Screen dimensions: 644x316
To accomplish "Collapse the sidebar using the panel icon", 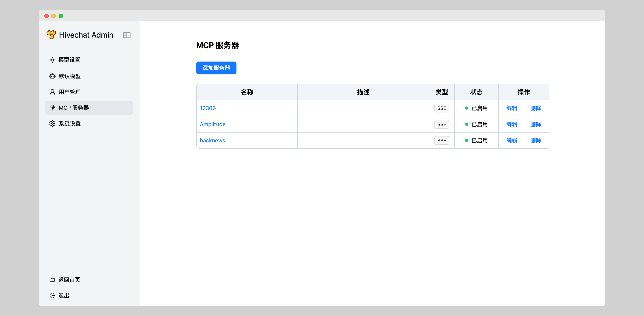I will coord(127,35).
